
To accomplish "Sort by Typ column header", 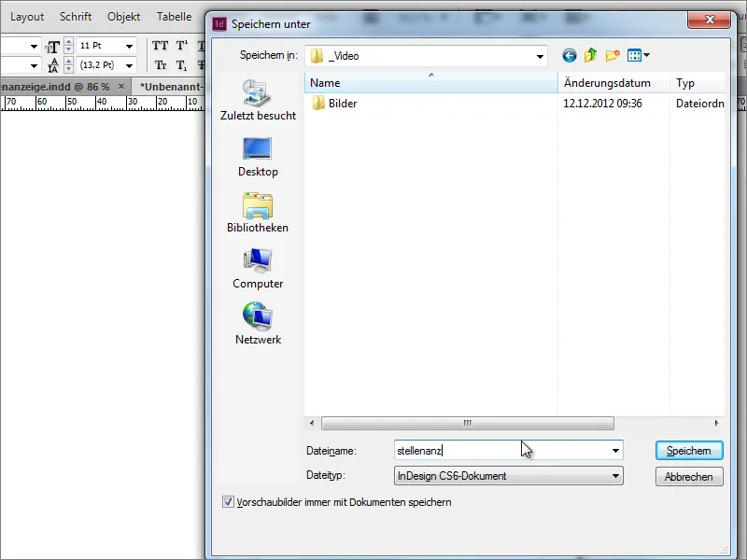I will coord(698,83).
